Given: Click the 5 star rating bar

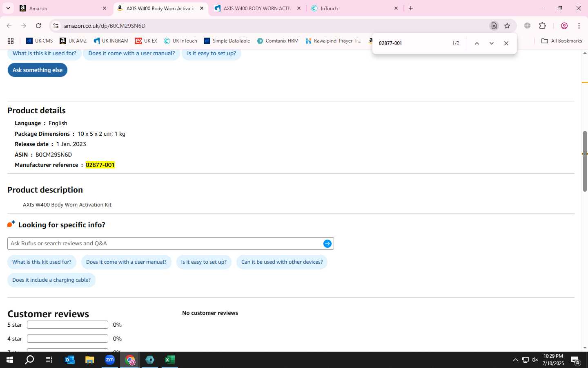Looking at the screenshot, I should point(67,325).
